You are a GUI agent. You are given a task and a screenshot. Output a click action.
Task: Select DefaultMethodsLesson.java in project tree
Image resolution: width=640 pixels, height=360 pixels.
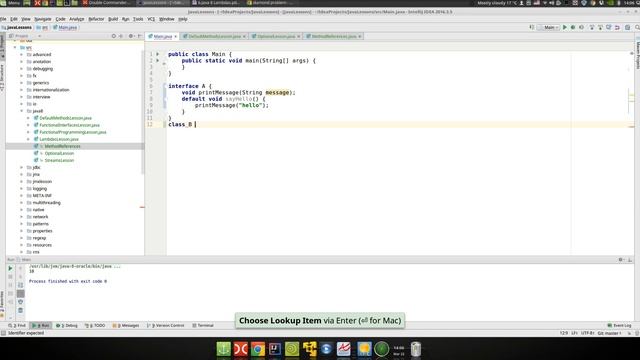click(x=65, y=118)
